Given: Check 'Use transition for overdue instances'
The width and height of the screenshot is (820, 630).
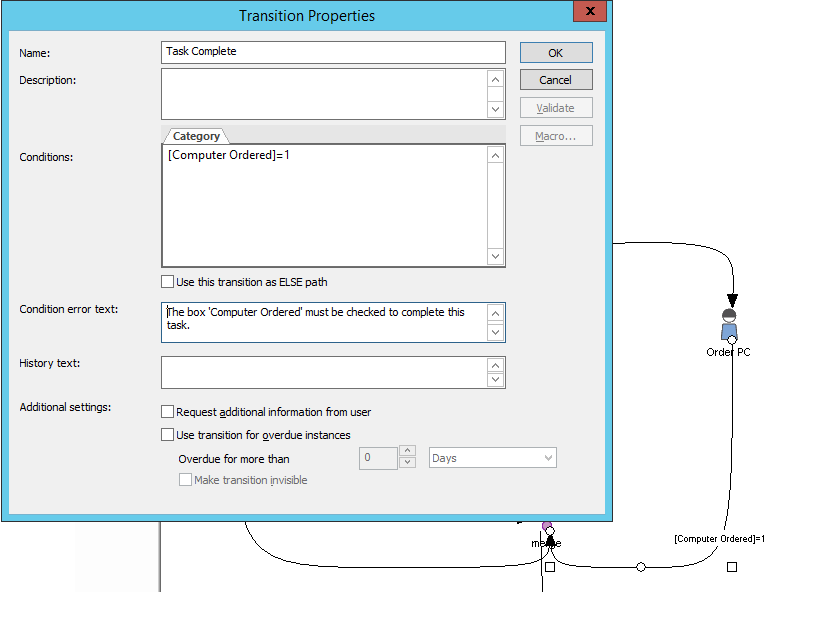Looking at the screenshot, I should (168, 435).
